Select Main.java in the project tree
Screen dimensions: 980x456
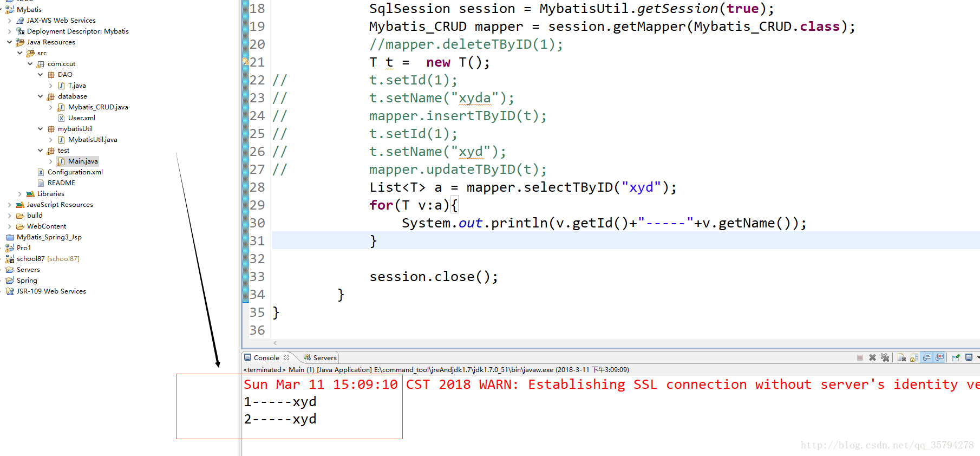tap(83, 161)
